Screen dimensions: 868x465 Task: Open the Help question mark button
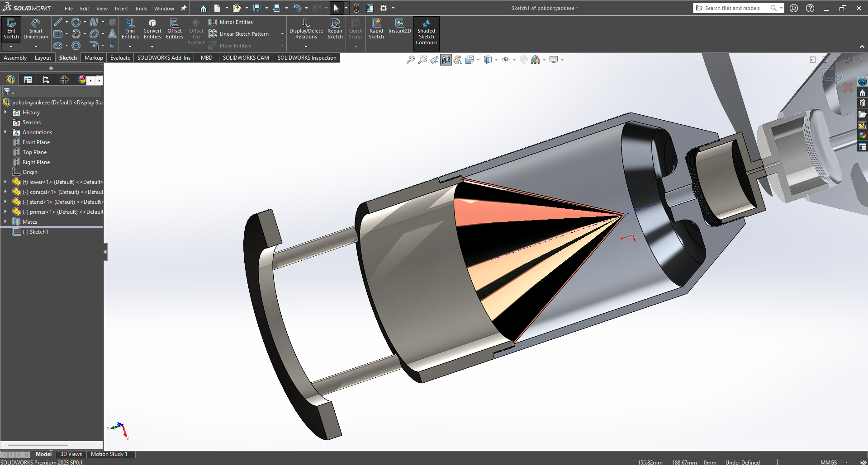pos(810,8)
